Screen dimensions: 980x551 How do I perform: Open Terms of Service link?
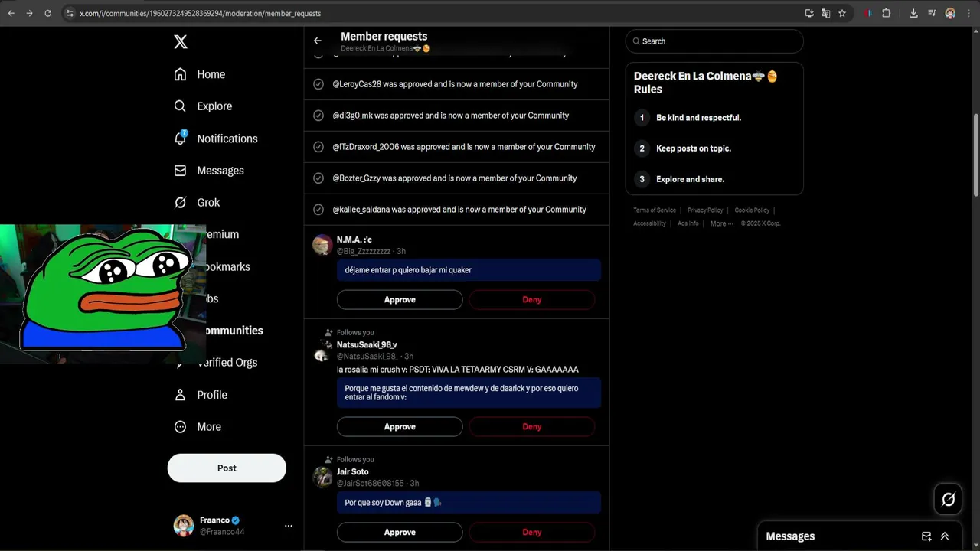click(655, 210)
